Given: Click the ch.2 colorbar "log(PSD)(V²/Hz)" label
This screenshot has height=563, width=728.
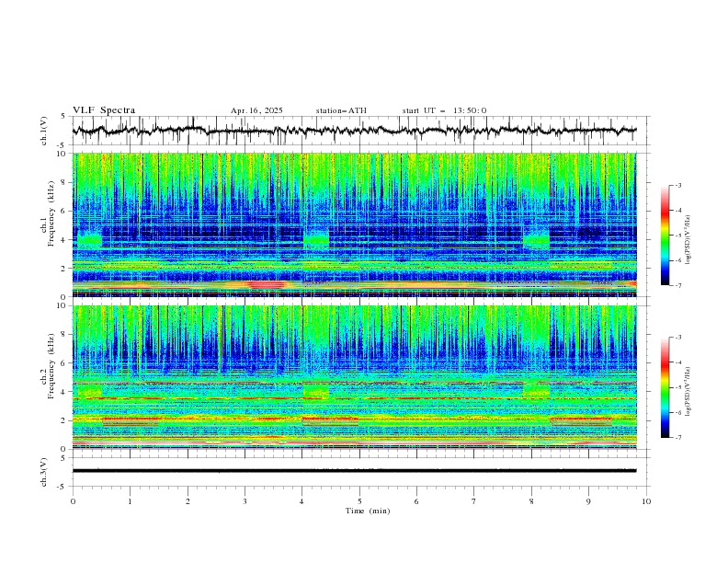Looking at the screenshot, I should pos(688,391).
